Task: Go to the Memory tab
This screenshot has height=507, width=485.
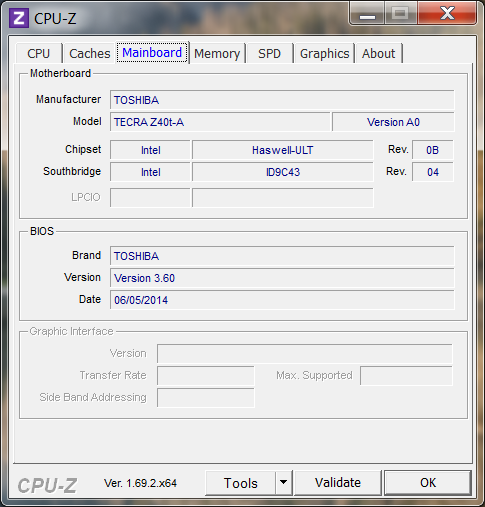Action: [x=217, y=53]
